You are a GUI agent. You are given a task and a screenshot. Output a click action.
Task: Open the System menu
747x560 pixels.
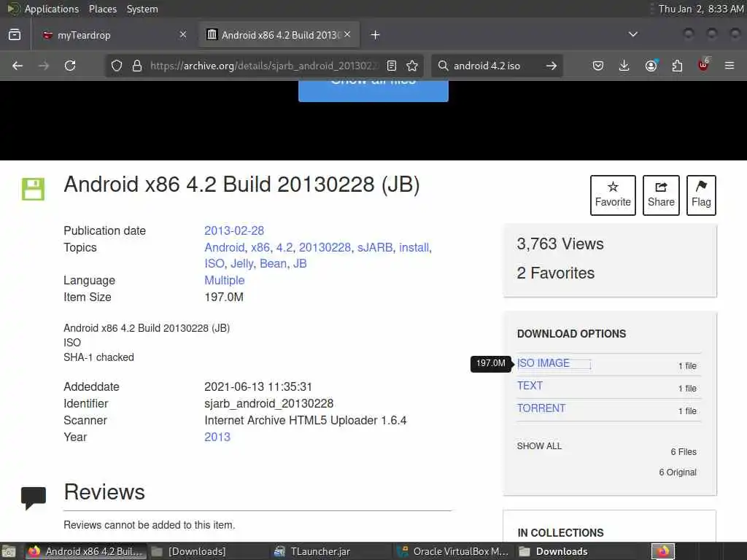click(142, 9)
